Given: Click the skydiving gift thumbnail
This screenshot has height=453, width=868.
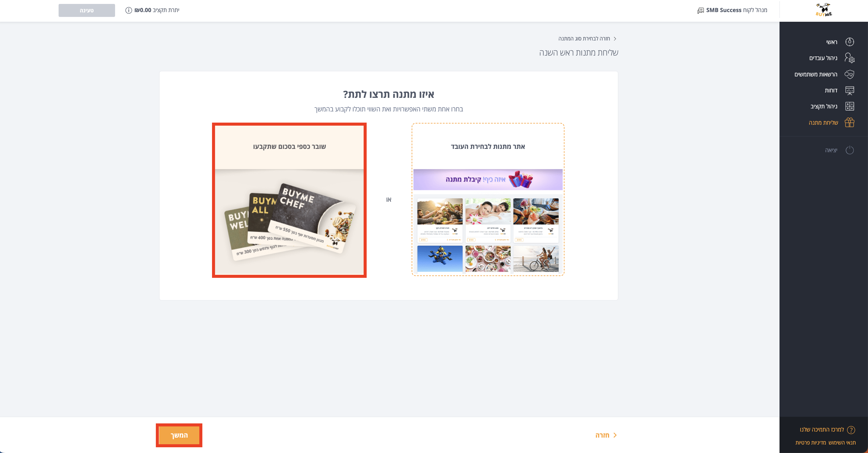Looking at the screenshot, I should point(440,259).
